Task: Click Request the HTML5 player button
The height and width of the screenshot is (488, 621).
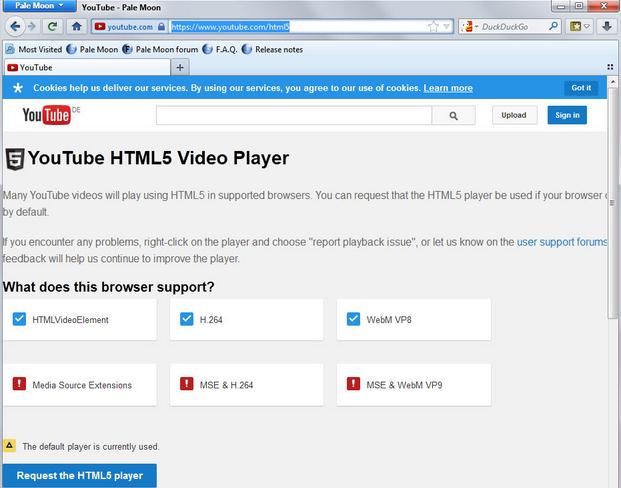Action: [x=80, y=476]
